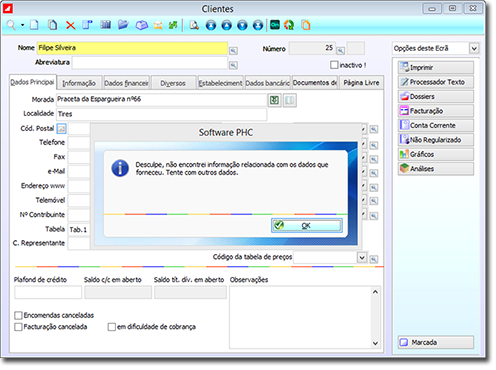496x370 pixels.
Task: Open the Diversos tab
Action: (x=173, y=83)
